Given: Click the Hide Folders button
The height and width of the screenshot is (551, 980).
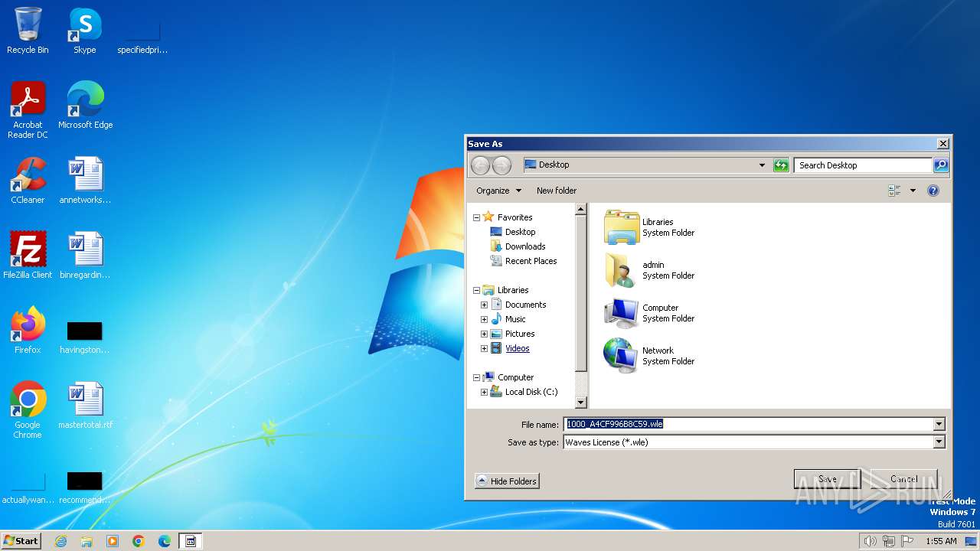Looking at the screenshot, I should coord(507,481).
